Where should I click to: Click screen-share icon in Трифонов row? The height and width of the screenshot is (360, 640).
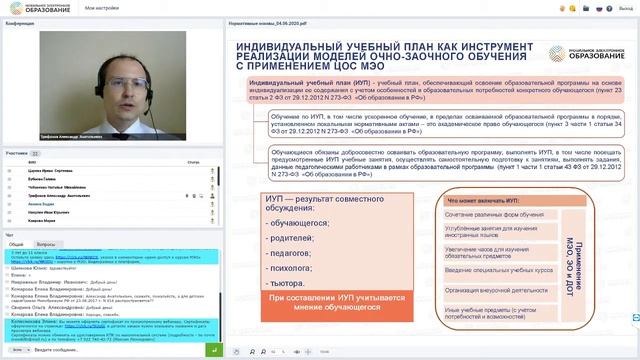point(201,196)
